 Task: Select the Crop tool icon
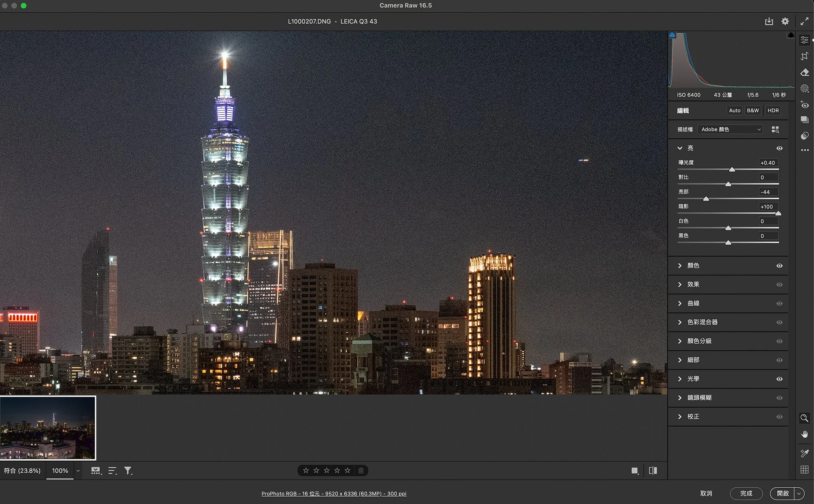(804, 57)
